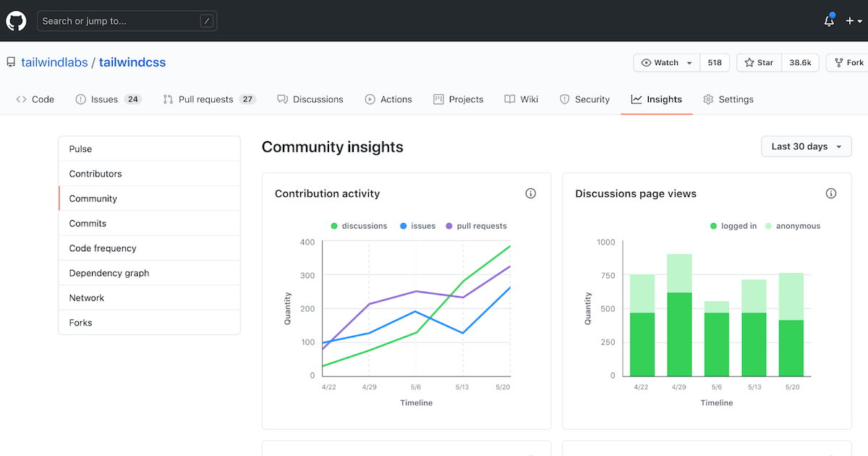Open the plus create-new dropdown

(x=854, y=21)
